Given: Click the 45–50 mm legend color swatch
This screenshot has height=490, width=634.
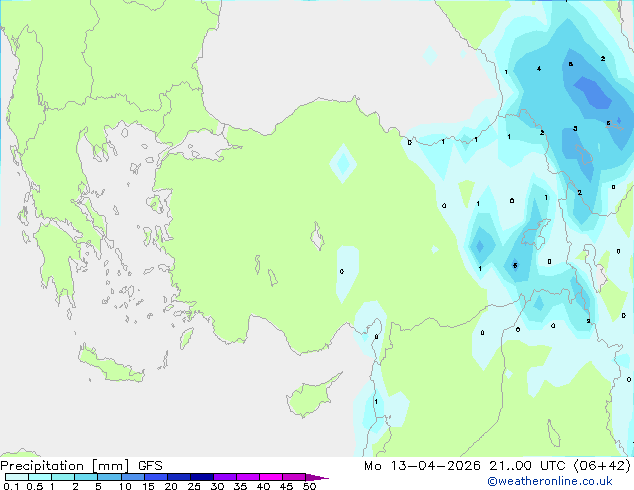Looking at the screenshot, I should (294, 477).
